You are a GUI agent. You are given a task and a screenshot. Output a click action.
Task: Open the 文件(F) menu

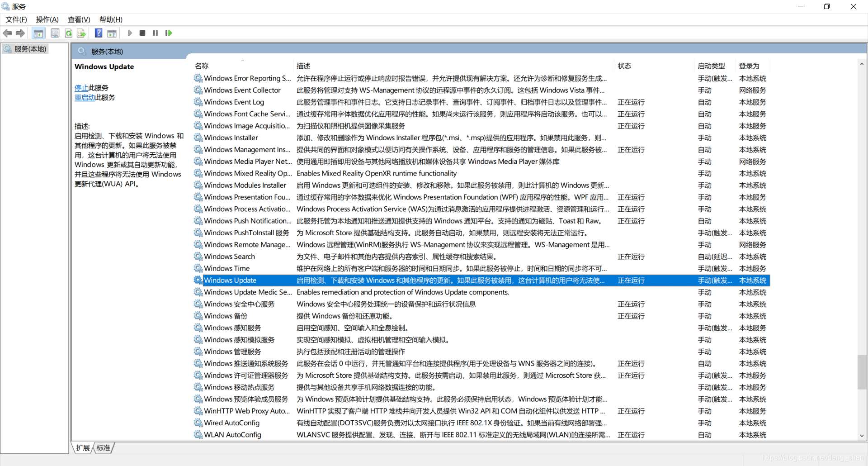[x=16, y=19]
